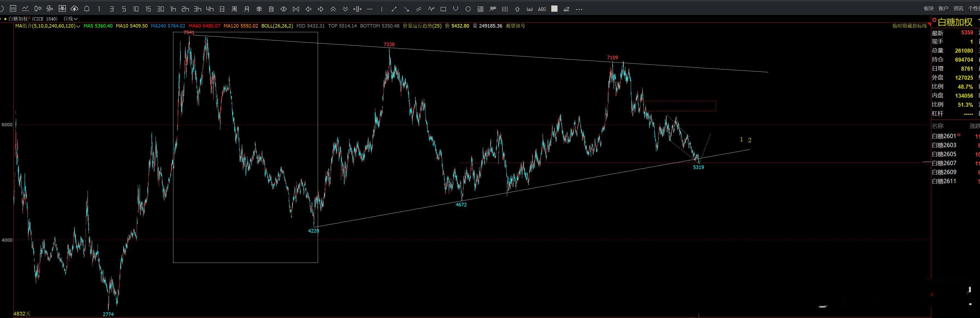Expand the MA组合 indicator dropdown
The height and width of the screenshot is (318, 980).
coord(78,26)
